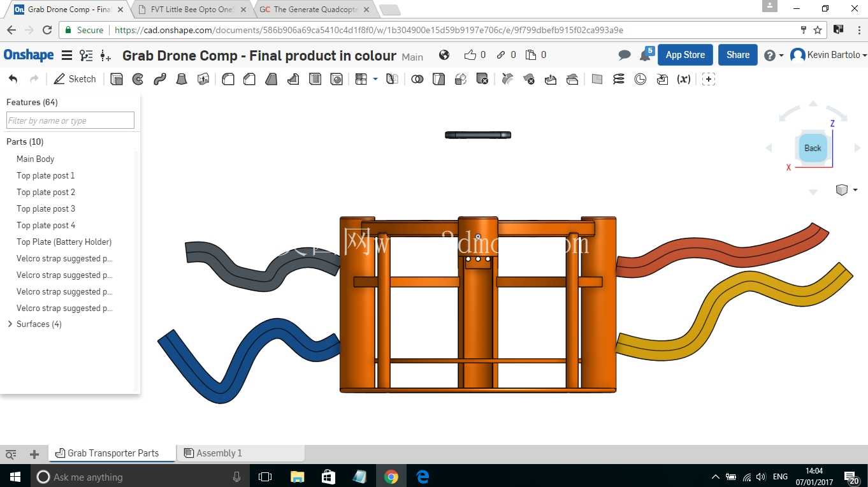
Task: Select the Sweep tool
Action: click(159, 79)
